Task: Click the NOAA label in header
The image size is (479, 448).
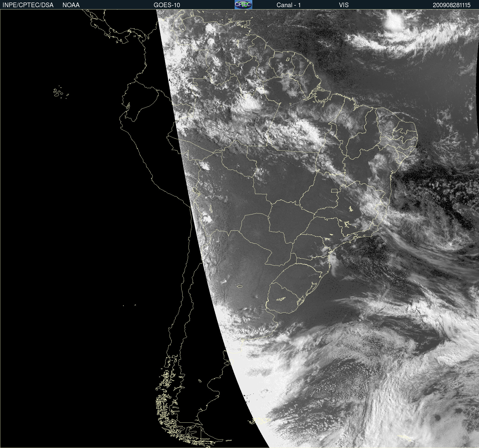Action: tap(71, 5)
